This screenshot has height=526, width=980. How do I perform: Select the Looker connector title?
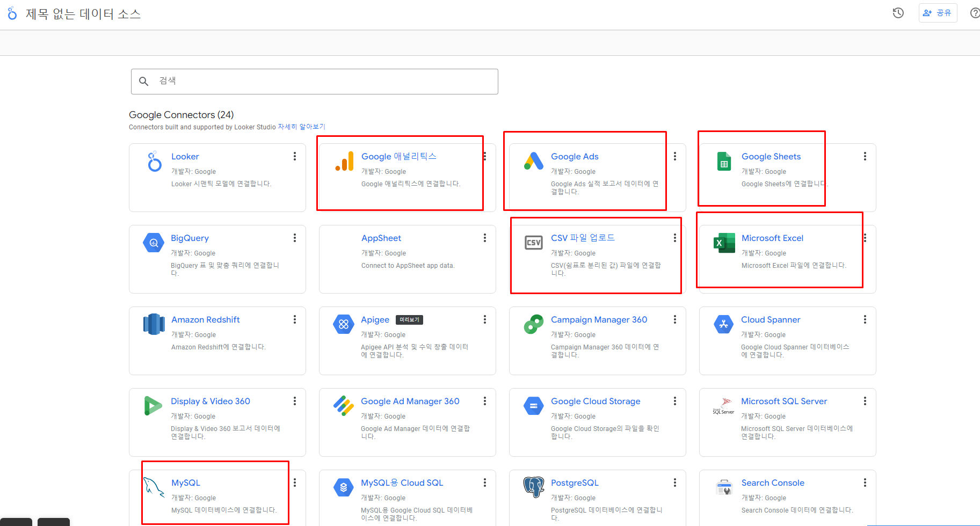point(185,156)
